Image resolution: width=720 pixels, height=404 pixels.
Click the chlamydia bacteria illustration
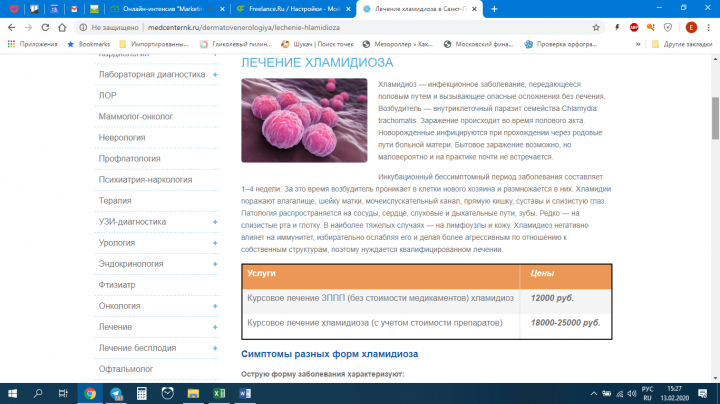point(304,120)
